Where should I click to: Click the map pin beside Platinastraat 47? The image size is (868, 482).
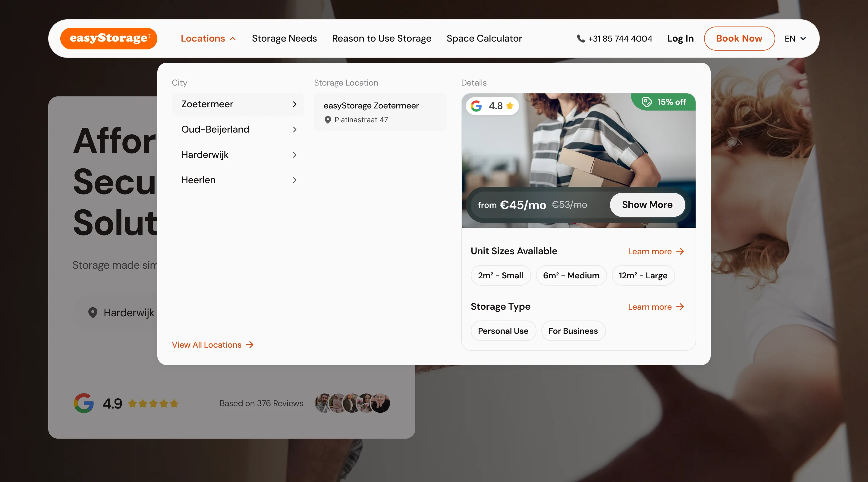pyautogui.click(x=328, y=120)
